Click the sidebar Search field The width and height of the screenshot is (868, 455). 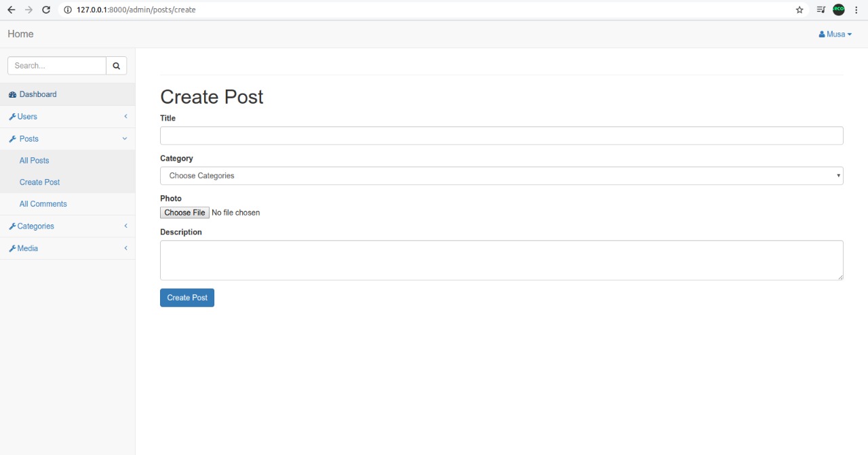(57, 66)
